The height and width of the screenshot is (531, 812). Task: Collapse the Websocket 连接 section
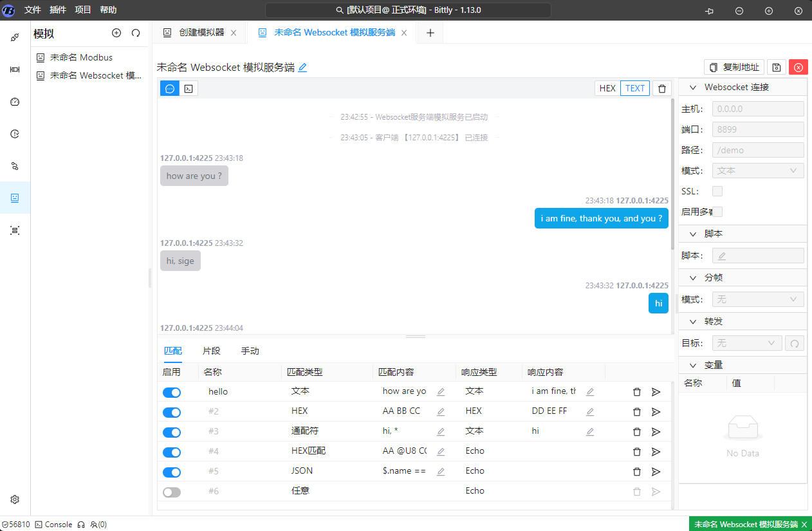pos(692,87)
